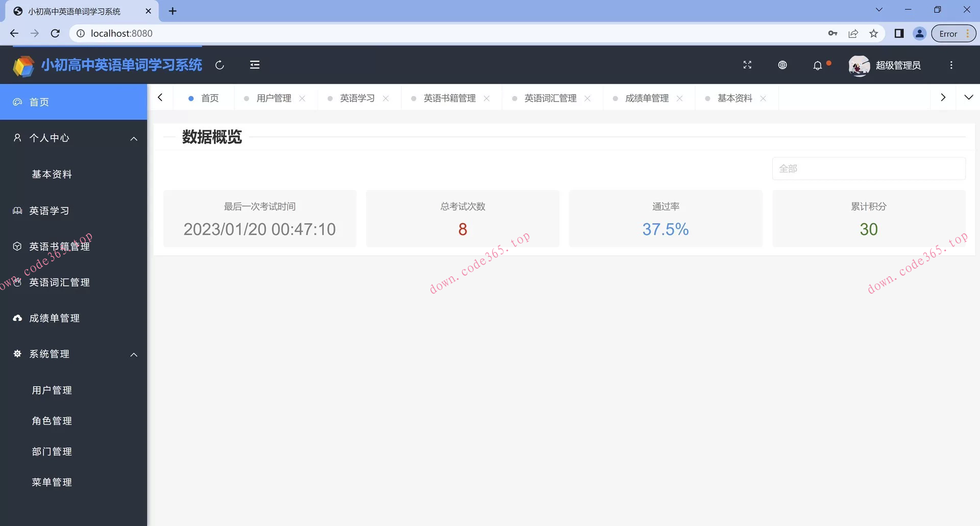Open the 超级管理员 avatar menu
980x526 pixels.
click(858, 65)
